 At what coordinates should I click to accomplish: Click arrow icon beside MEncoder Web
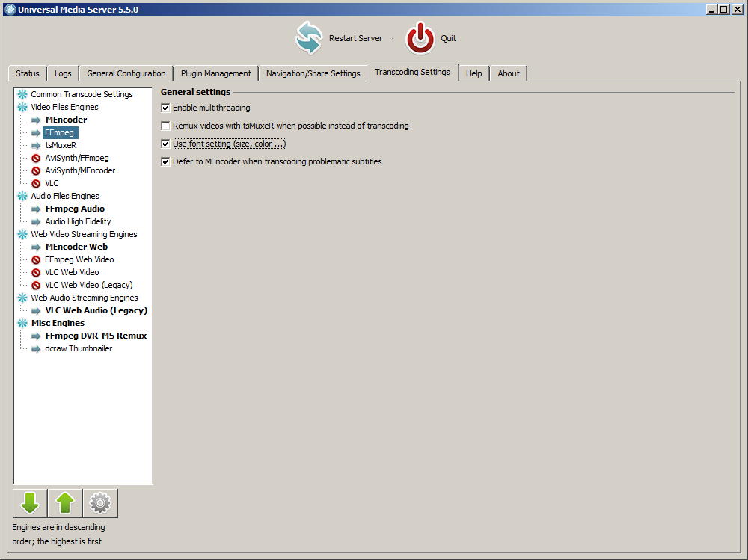[36, 247]
